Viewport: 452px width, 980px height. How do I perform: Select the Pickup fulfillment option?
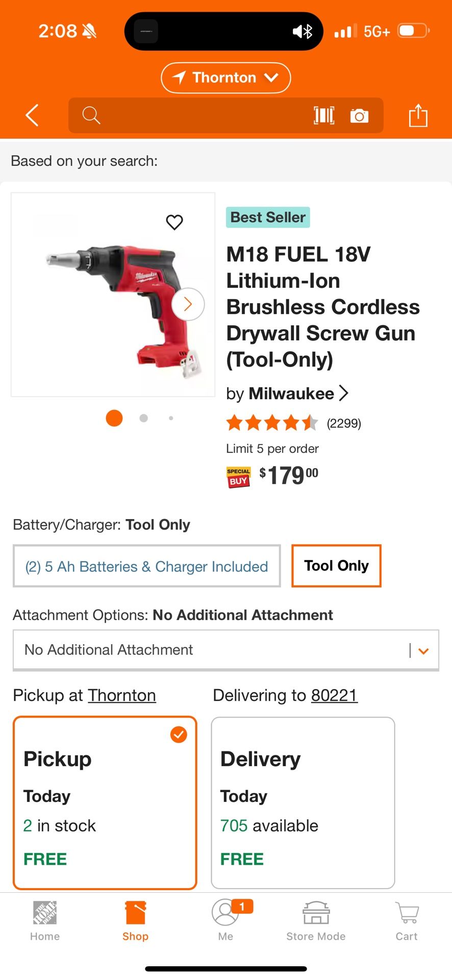tap(105, 801)
